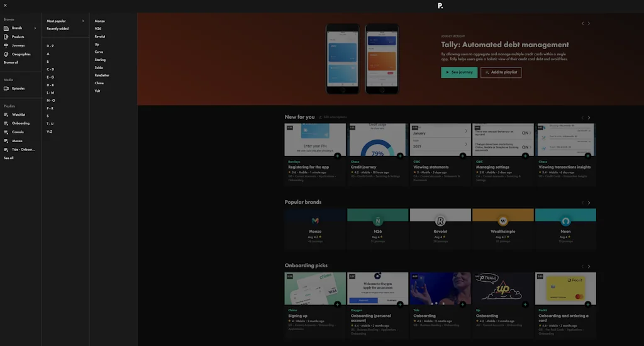This screenshot has width=644, height=346.
Task: Show next Popular brands
Action: pyautogui.click(x=589, y=203)
